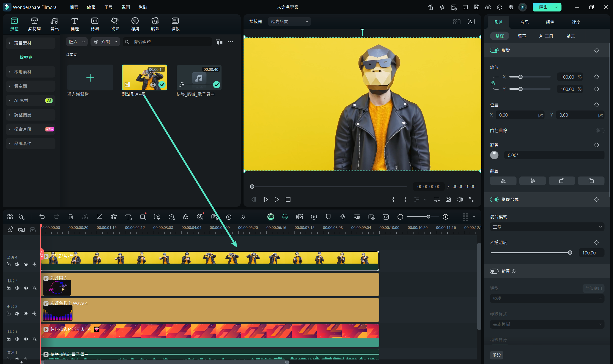
Task: Expand the 本地素材 tree item
Action: (x=31, y=72)
